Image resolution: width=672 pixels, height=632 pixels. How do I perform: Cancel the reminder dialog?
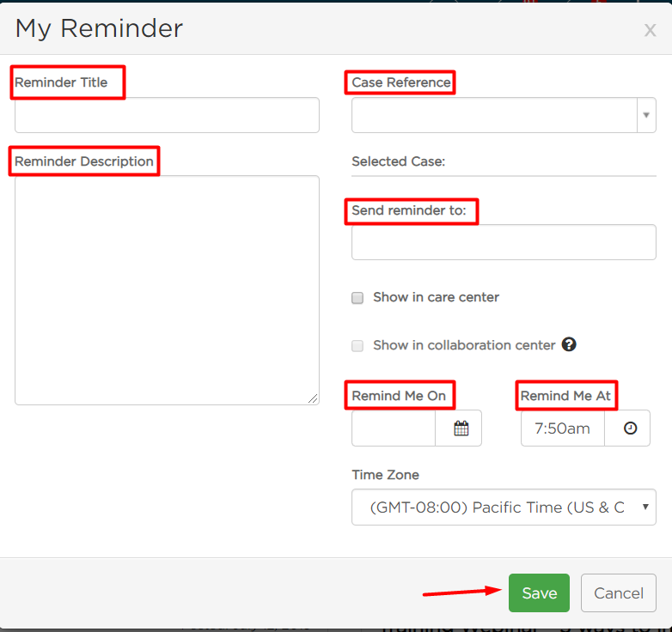tap(619, 592)
